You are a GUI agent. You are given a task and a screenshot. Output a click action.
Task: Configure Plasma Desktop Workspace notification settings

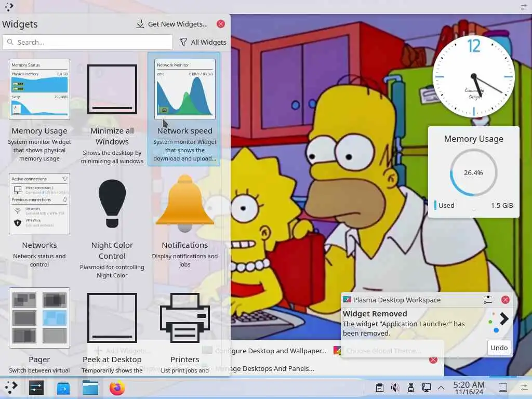487,300
